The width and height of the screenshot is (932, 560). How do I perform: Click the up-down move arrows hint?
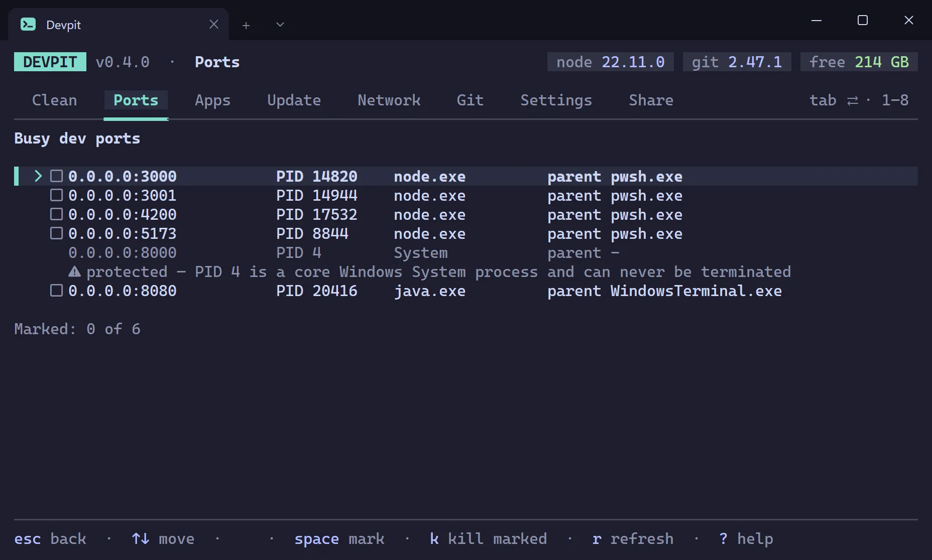click(141, 538)
